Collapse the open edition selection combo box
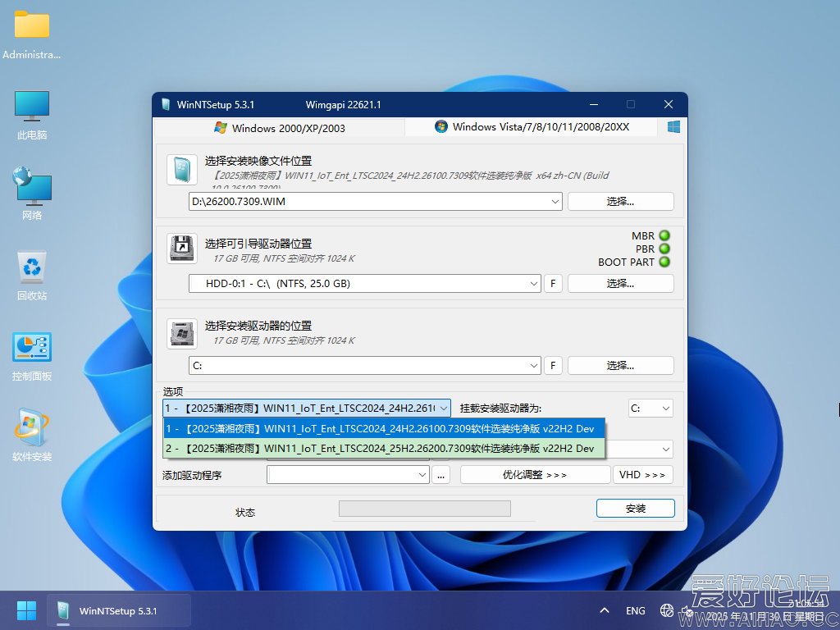Viewport: 840px width, 630px height. (444, 409)
